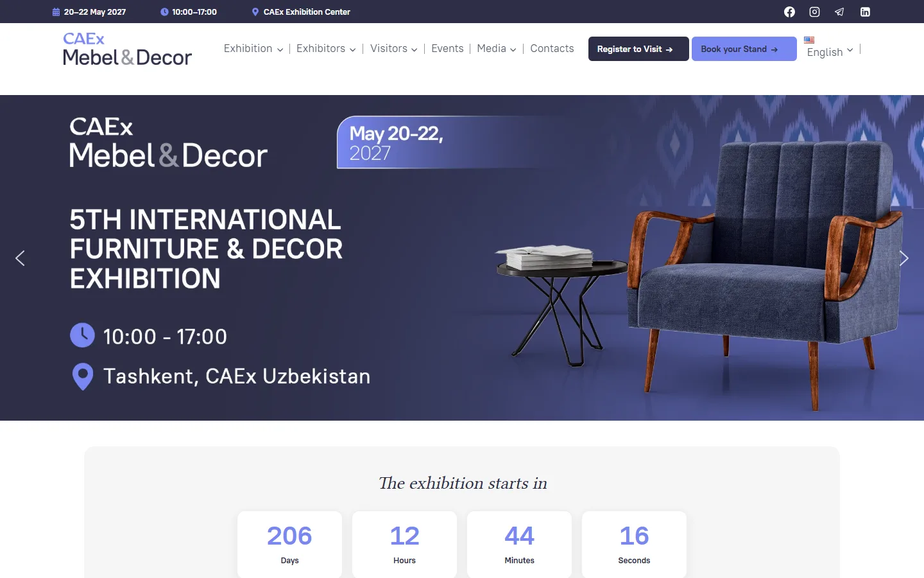This screenshot has width=924, height=578.
Task: Open the Events page
Action: click(x=447, y=49)
